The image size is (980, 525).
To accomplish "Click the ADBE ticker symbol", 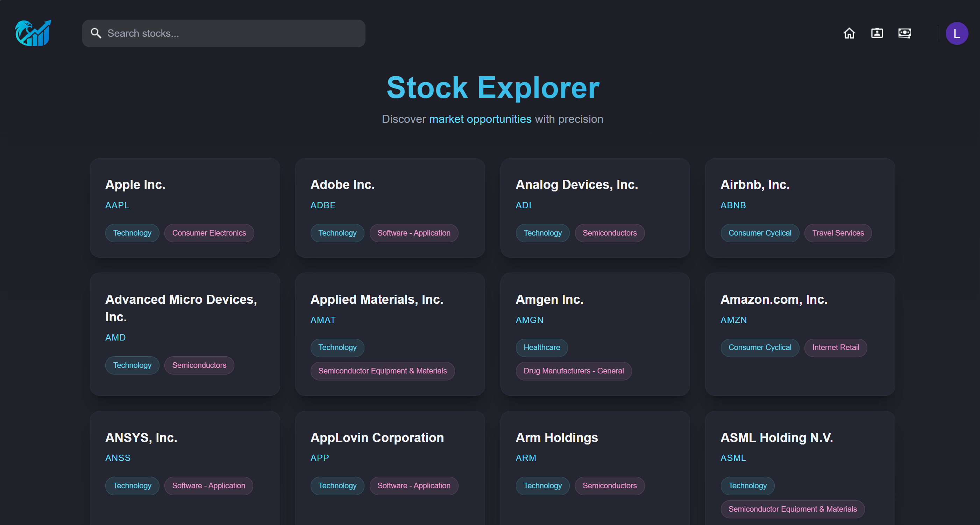I will [x=323, y=205].
